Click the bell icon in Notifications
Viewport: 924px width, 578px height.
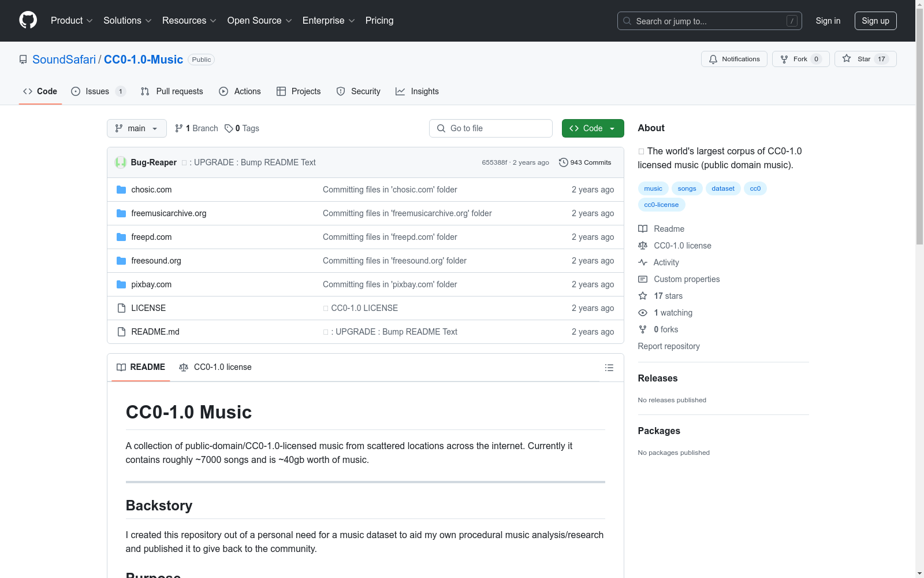[x=713, y=59]
